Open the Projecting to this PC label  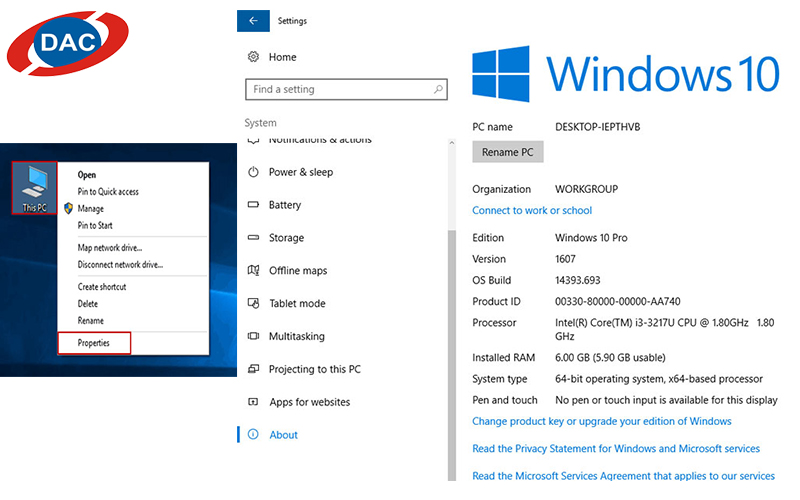tap(315, 369)
